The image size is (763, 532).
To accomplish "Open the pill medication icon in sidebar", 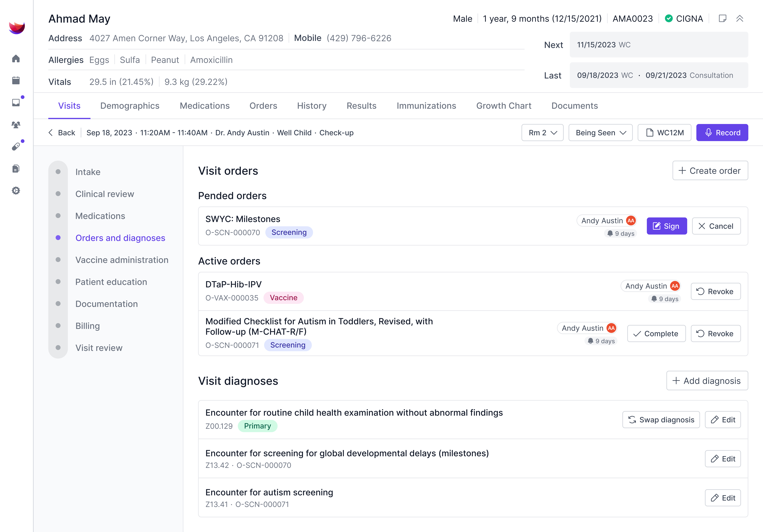I will point(16,146).
